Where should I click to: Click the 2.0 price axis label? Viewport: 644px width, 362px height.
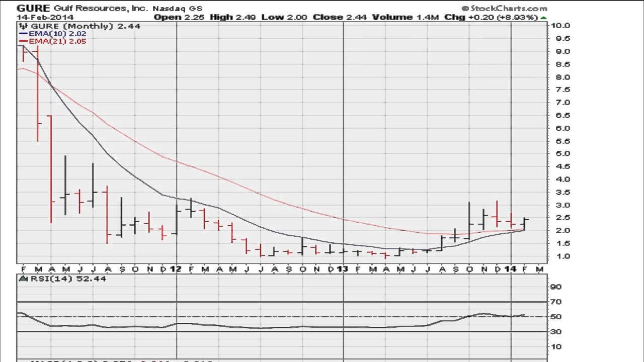(563, 230)
